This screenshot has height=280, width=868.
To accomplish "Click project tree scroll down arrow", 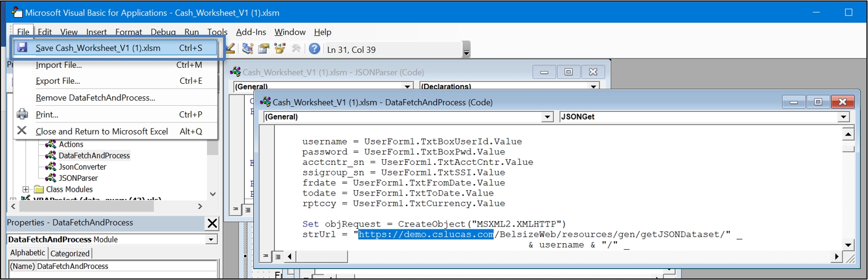I will click(213, 194).
